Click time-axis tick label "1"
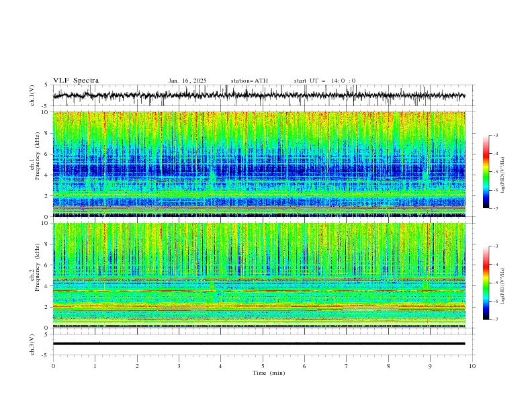 tap(95, 366)
